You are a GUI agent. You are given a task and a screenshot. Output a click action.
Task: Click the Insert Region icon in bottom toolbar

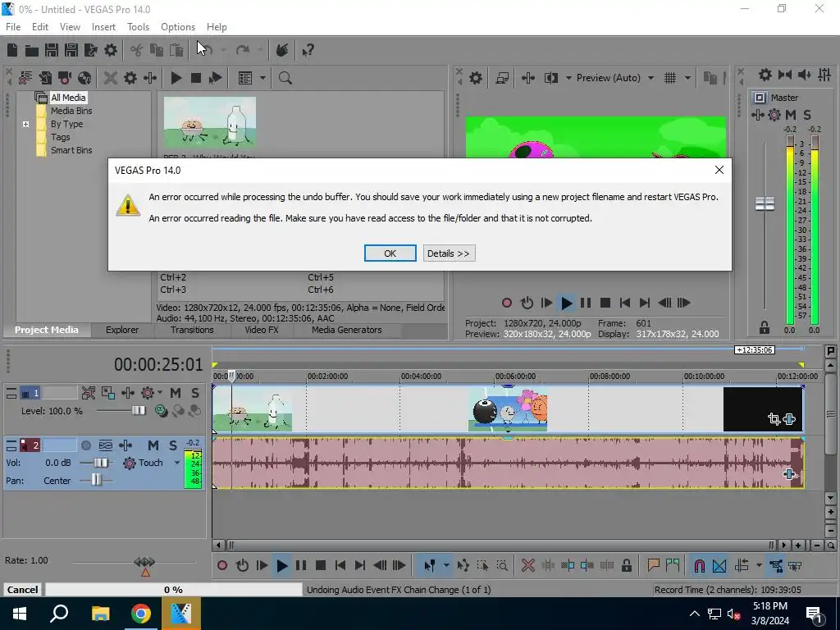point(673,565)
